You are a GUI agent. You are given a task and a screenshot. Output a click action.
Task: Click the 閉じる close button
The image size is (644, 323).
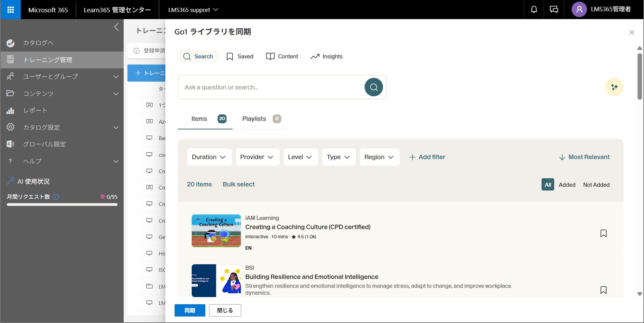click(x=225, y=310)
